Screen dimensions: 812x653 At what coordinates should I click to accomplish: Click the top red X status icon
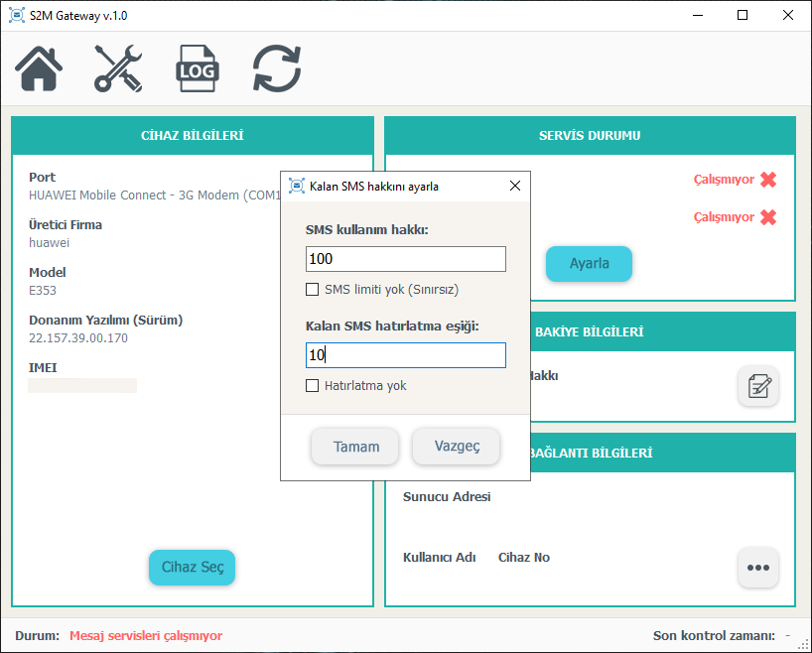coord(767,180)
